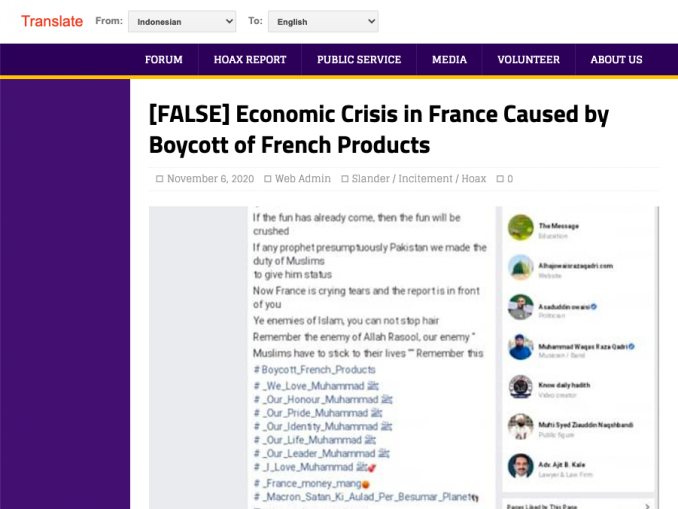Open Asaduddin Owaisi profile picture

click(x=521, y=307)
